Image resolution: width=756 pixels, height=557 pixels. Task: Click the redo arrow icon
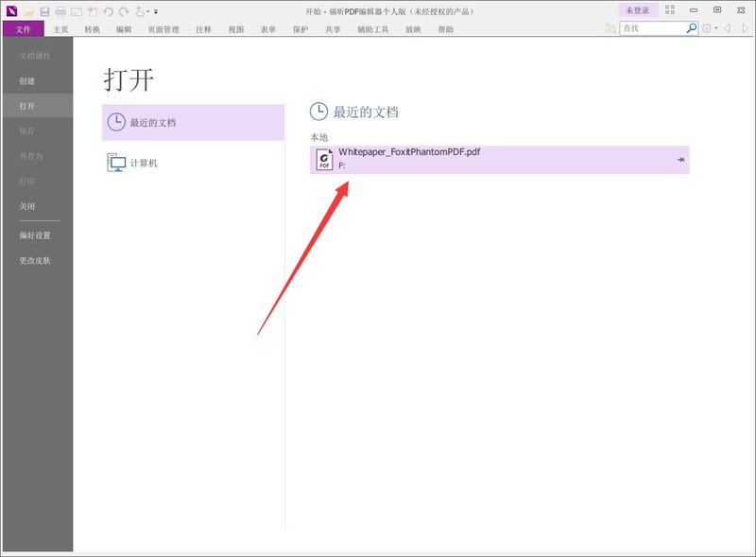[x=124, y=11]
